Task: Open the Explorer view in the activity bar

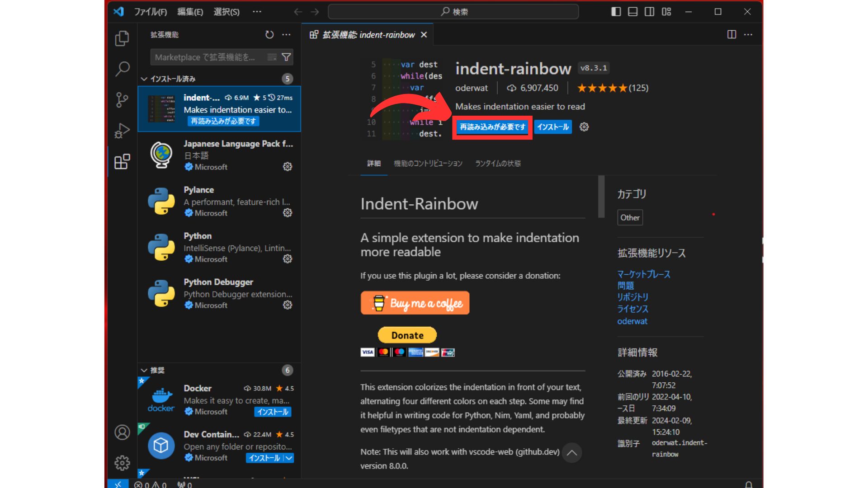Action: (x=122, y=38)
